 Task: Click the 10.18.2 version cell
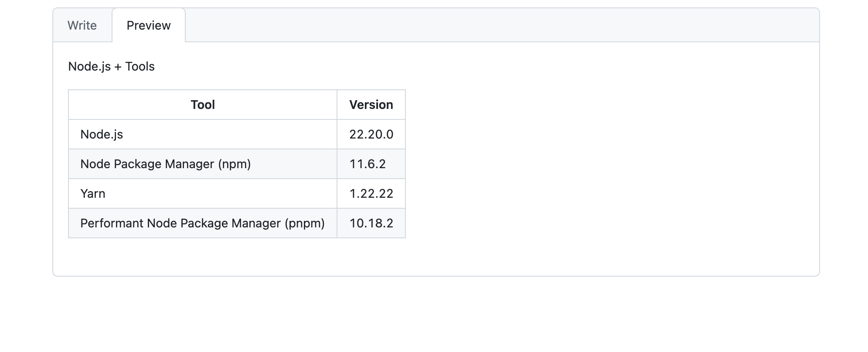pyautogui.click(x=371, y=223)
